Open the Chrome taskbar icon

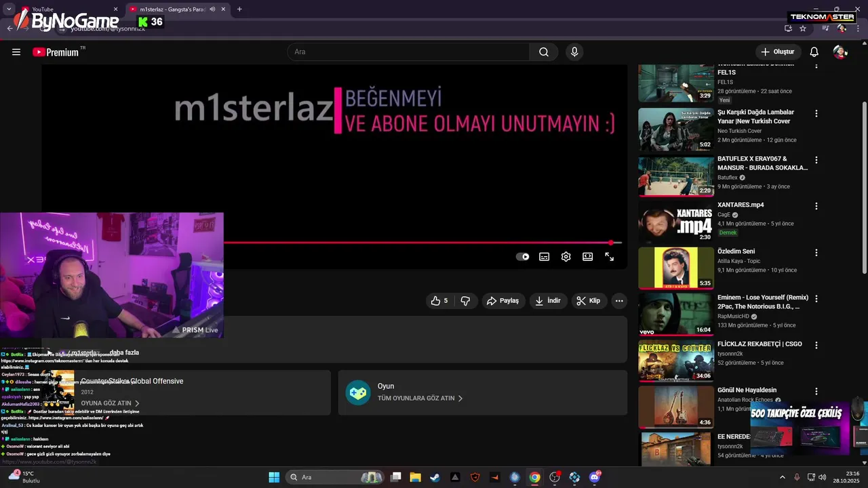[x=535, y=477]
